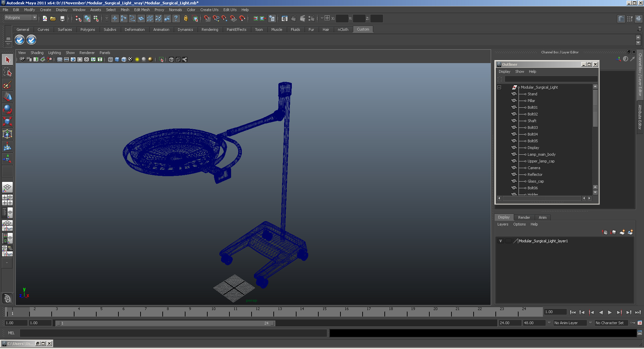Move selected layer up in list
This screenshot has width=644, height=349.
coord(605,232)
